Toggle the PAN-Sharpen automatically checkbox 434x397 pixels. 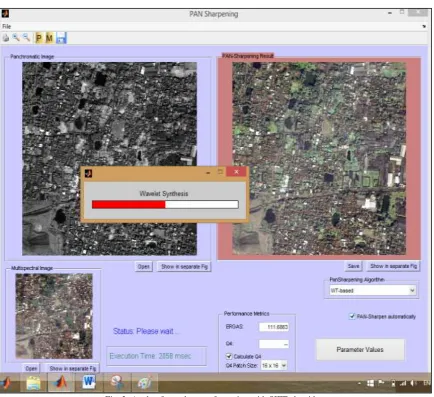tap(352, 316)
